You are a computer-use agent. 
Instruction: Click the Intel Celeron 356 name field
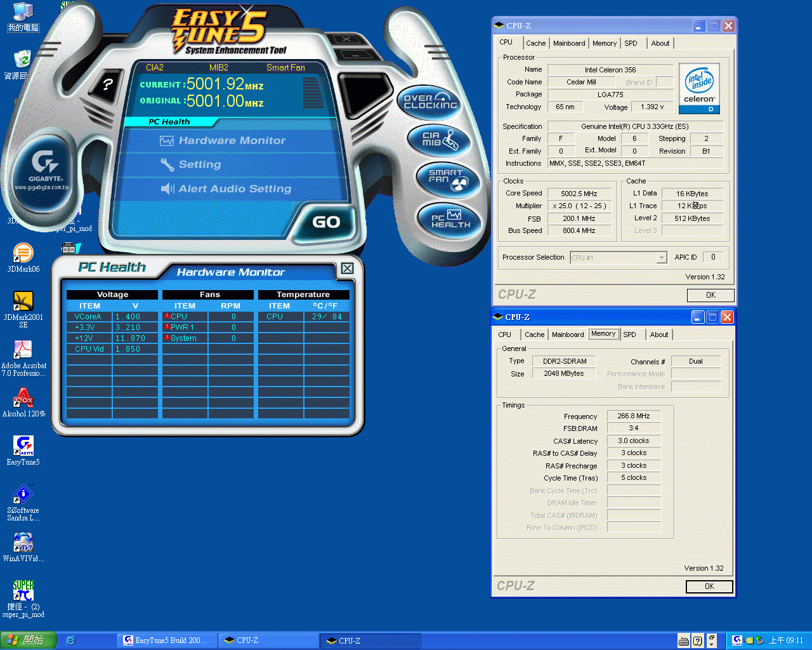pos(610,70)
